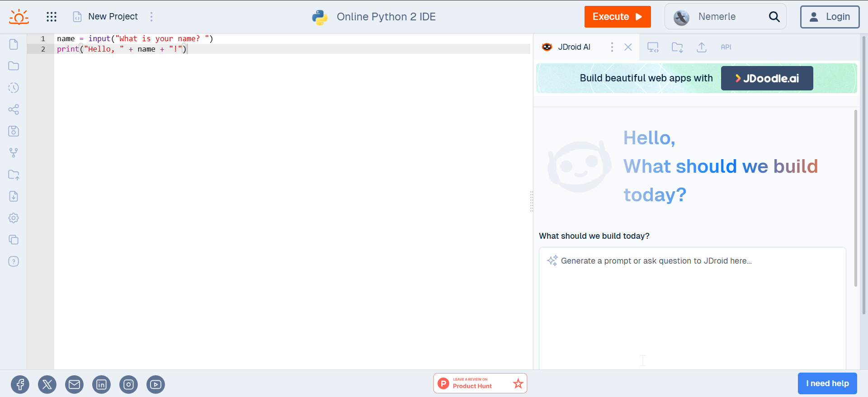Open the API tab

pos(726,47)
